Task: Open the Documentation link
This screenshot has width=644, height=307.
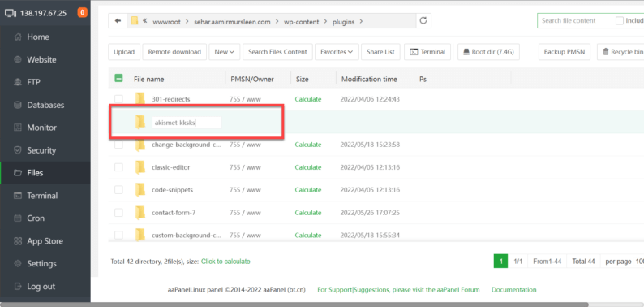Action: (513, 290)
